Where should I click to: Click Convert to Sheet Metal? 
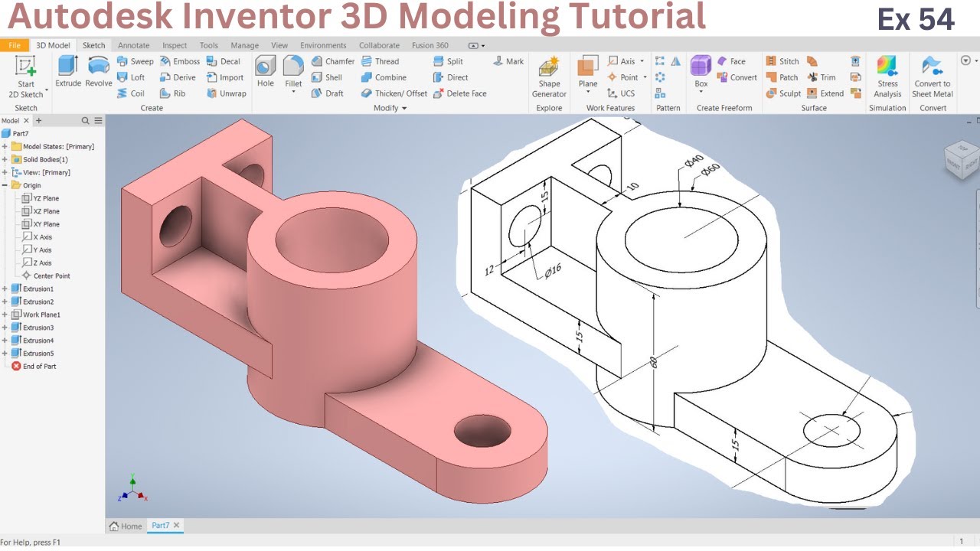coord(932,77)
